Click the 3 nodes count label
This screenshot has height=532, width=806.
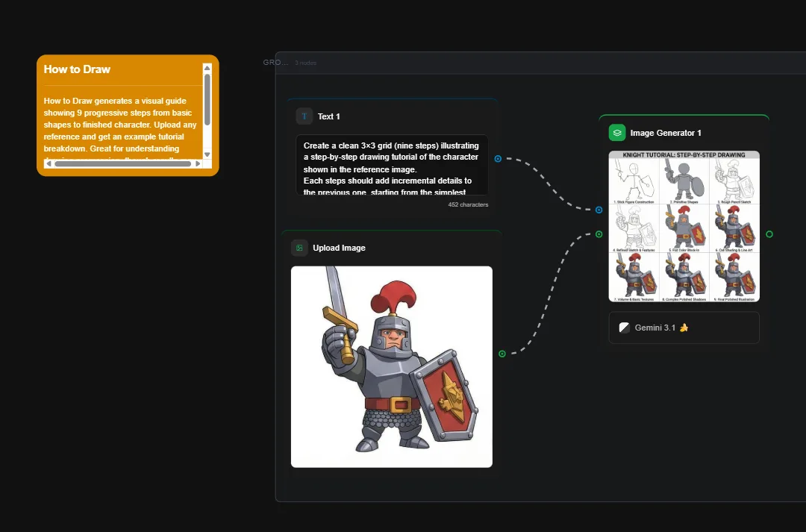pos(305,63)
